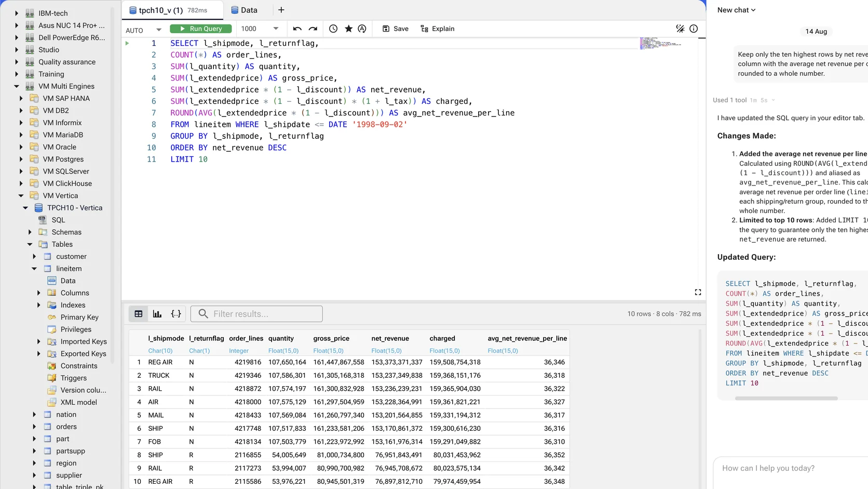Click the Explain query button
868x489 pixels.
pyautogui.click(x=438, y=29)
